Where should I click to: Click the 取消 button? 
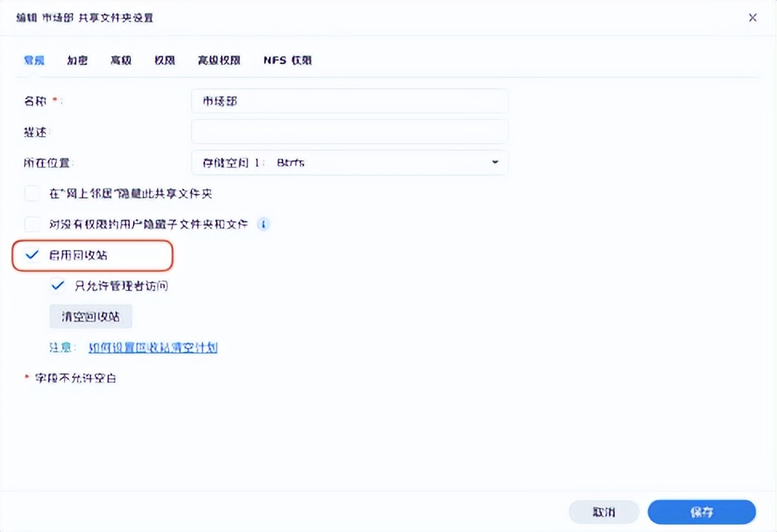pyautogui.click(x=604, y=512)
